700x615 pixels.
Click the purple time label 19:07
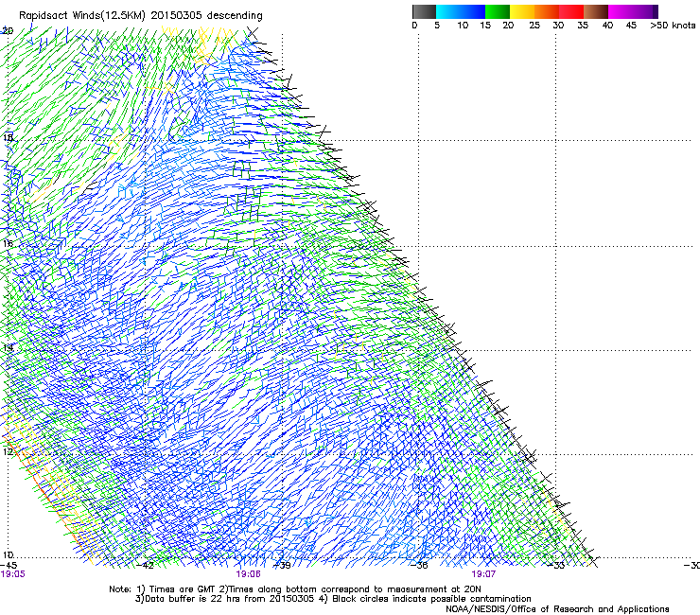coord(483,574)
